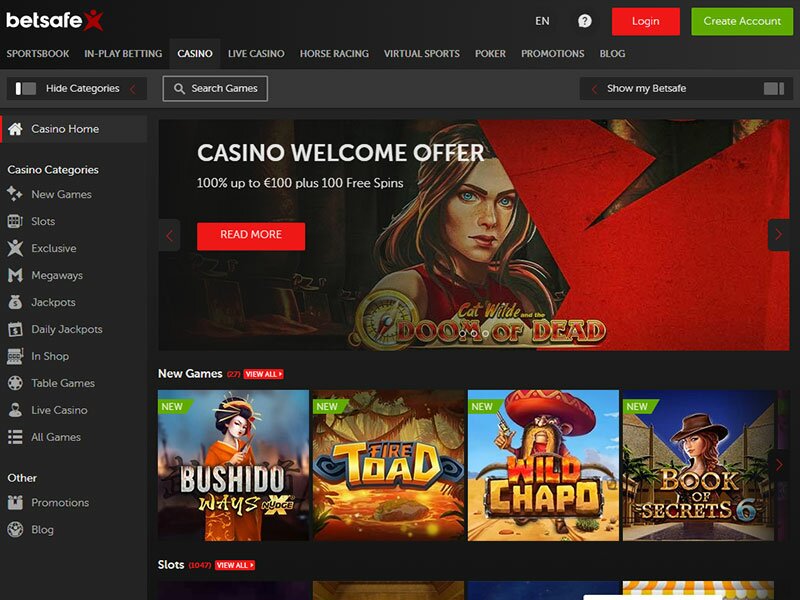800x600 pixels.
Task: Open the All Games list icon
Action: [x=15, y=437]
